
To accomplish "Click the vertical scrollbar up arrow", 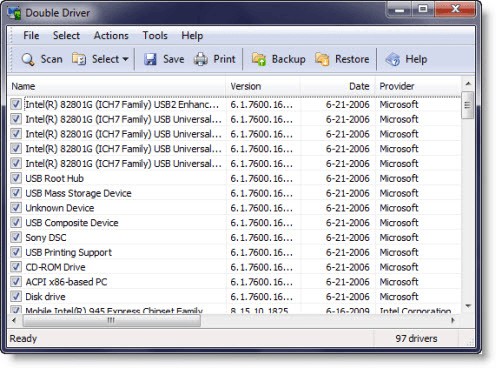I will click(468, 84).
